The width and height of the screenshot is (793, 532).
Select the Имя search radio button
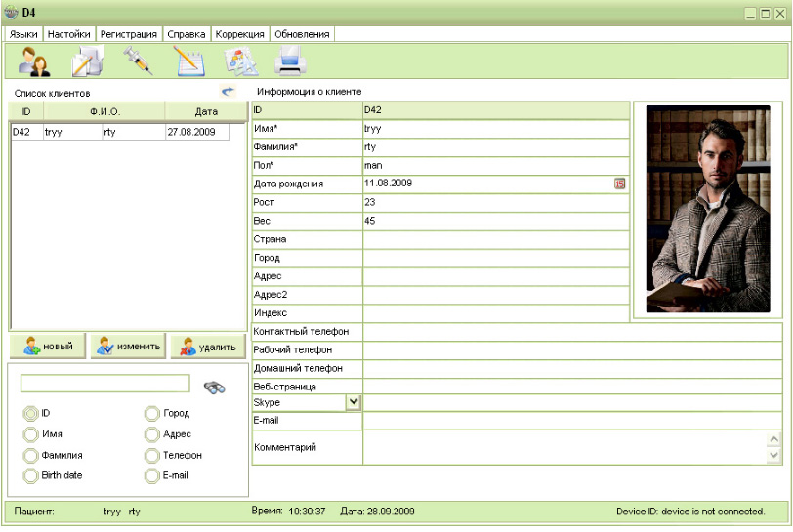coord(31,434)
